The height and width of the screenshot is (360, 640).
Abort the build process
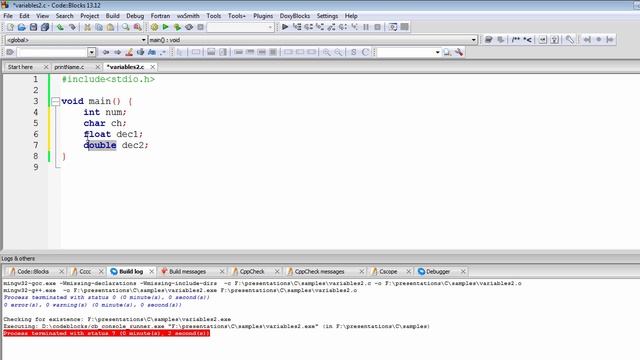click(x=200, y=27)
